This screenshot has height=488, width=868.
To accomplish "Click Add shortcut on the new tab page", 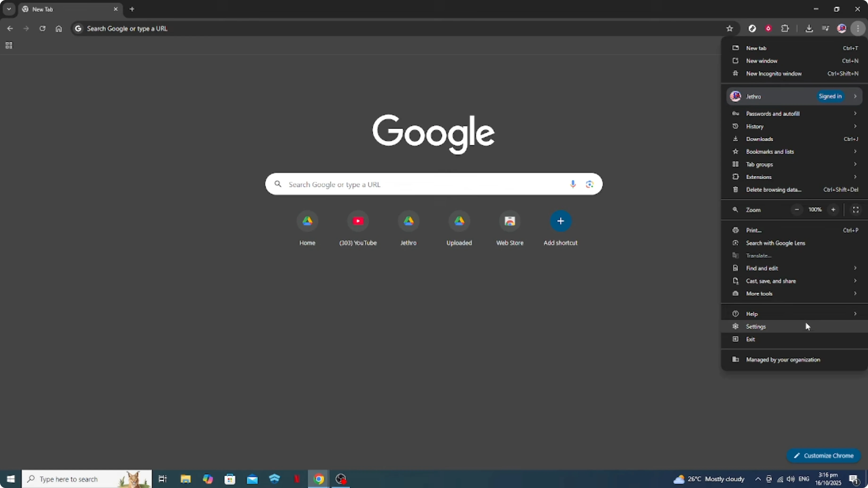I will click(560, 221).
